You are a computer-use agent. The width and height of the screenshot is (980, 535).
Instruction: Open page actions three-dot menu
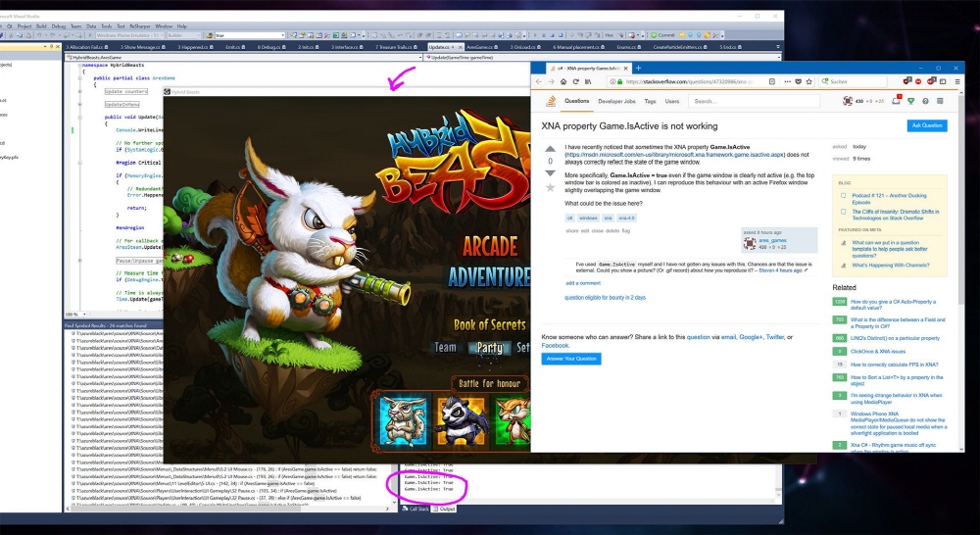click(787, 82)
